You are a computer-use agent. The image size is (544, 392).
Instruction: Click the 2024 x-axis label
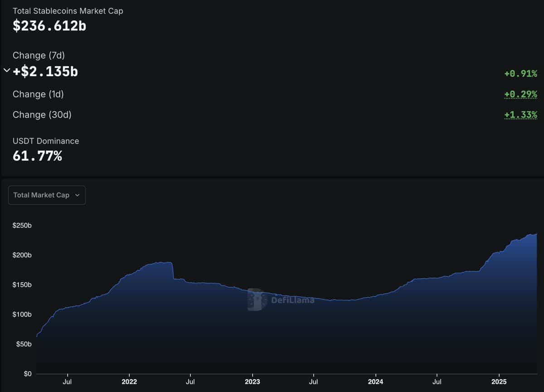pos(375,382)
